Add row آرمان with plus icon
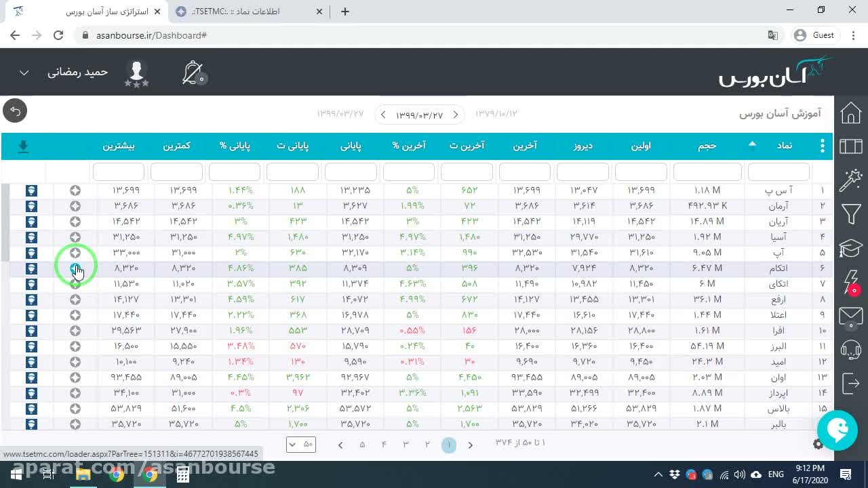 click(75, 206)
